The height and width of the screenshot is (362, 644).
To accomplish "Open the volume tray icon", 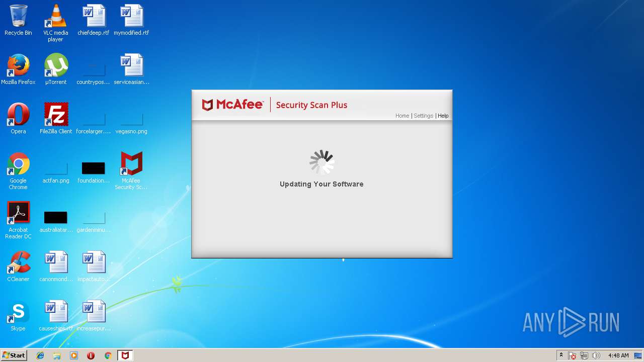I will [x=596, y=355].
